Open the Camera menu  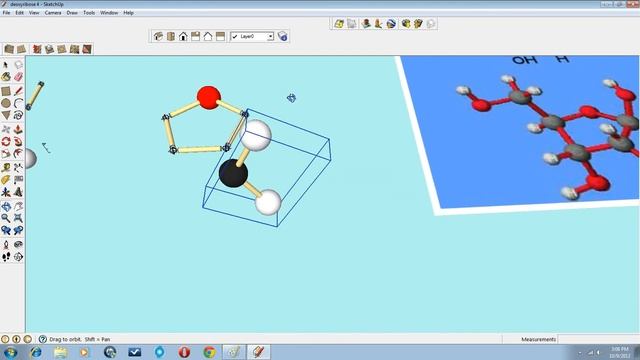click(53, 13)
